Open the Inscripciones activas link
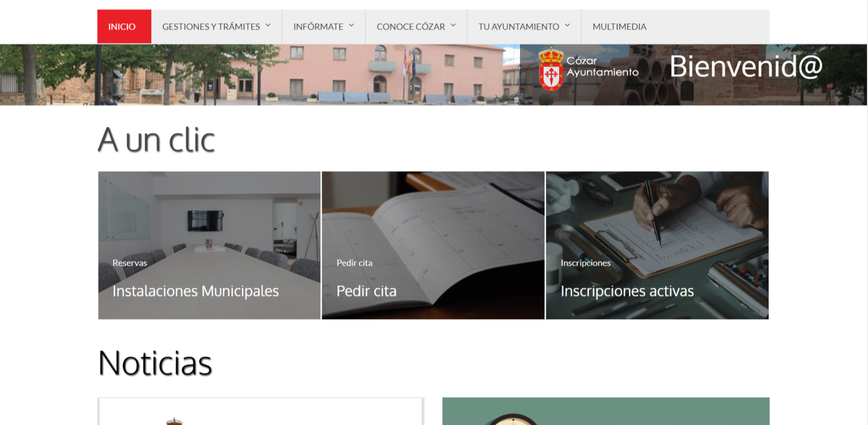 coord(627,291)
